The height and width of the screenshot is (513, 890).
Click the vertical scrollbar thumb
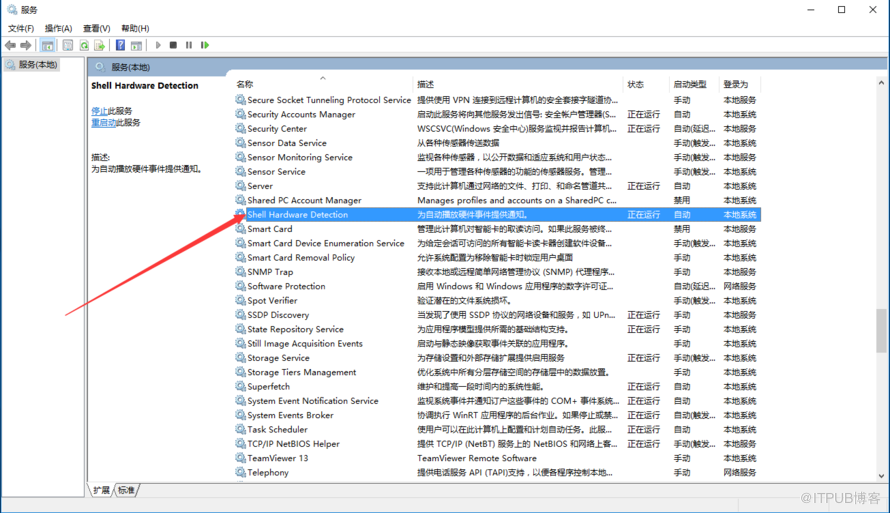[881, 330]
